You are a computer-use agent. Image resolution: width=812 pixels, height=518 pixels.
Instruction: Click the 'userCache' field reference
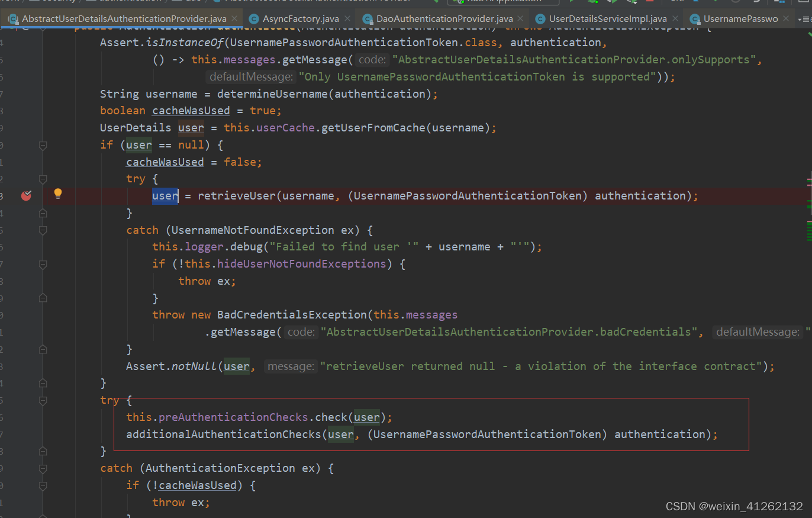point(285,128)
